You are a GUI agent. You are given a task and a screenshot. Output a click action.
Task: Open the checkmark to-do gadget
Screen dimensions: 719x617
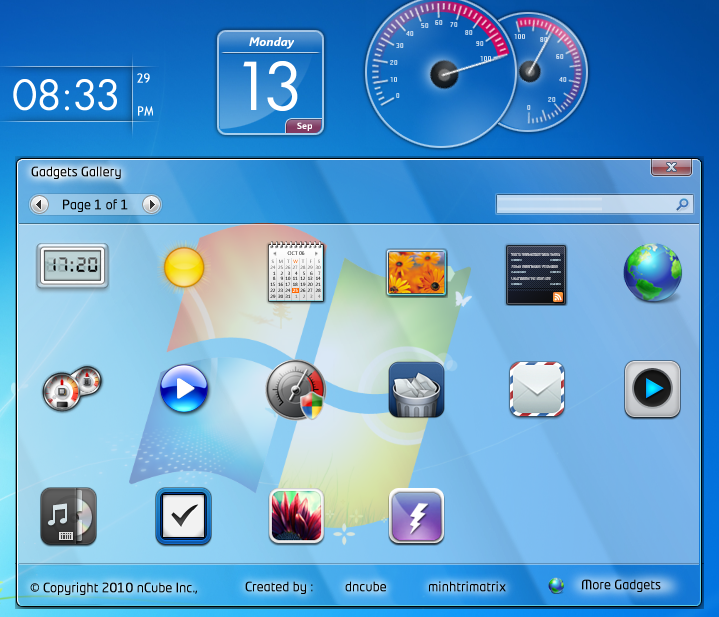tap(183, 516)
